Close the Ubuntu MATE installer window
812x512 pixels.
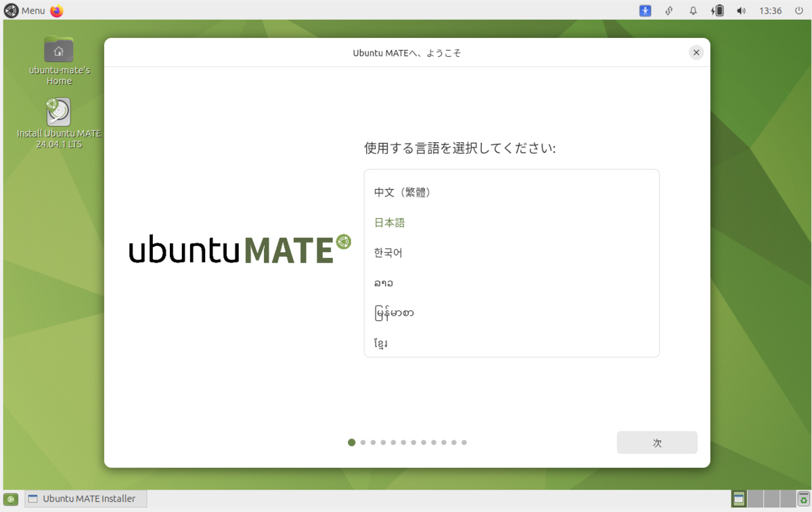tap(696, 53)
